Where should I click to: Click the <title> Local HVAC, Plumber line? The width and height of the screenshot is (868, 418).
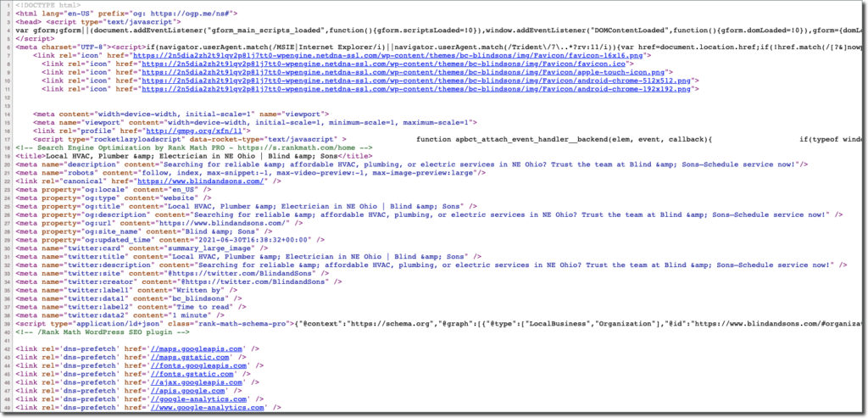click(194, 156)
